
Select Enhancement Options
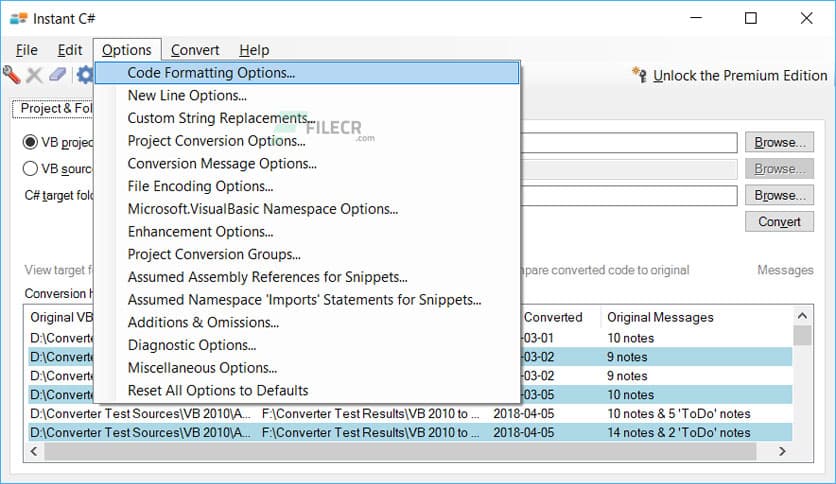(307, 232)
